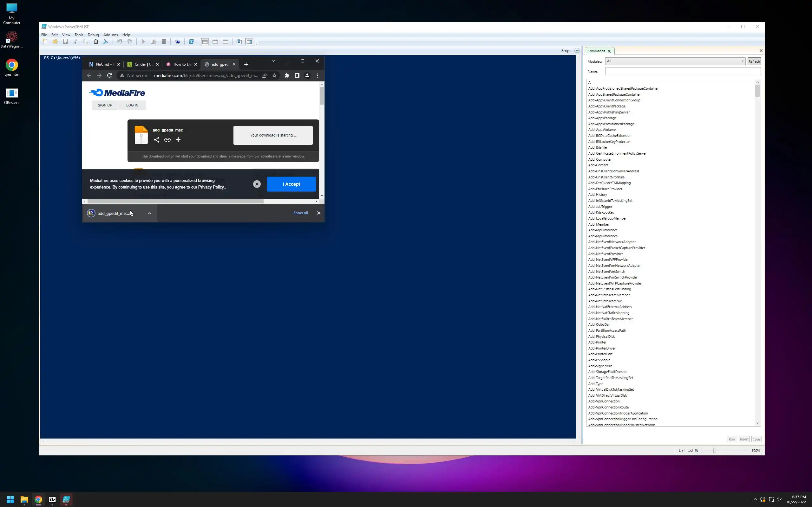The width and height of the screenshot is (812, 507).
Task: Expand the Script pane chevron
Action: [x=577, y=51]
